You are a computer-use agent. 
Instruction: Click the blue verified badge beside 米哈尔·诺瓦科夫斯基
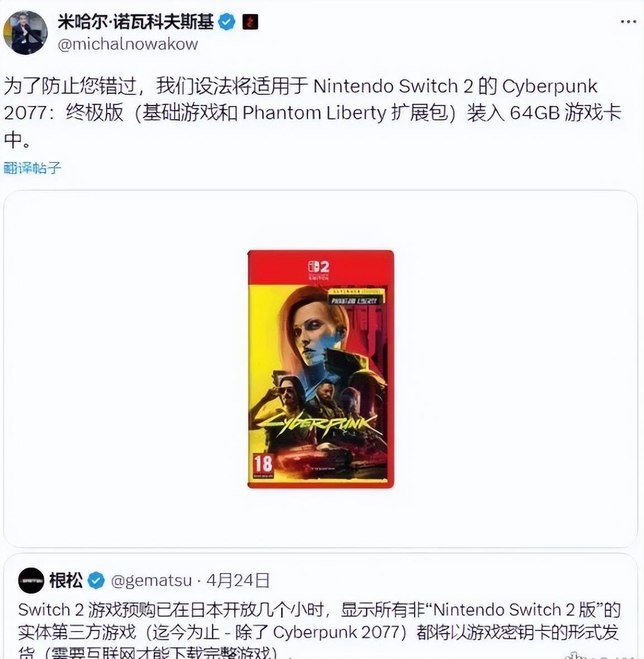pyautogui.click(x=227, y=21)
